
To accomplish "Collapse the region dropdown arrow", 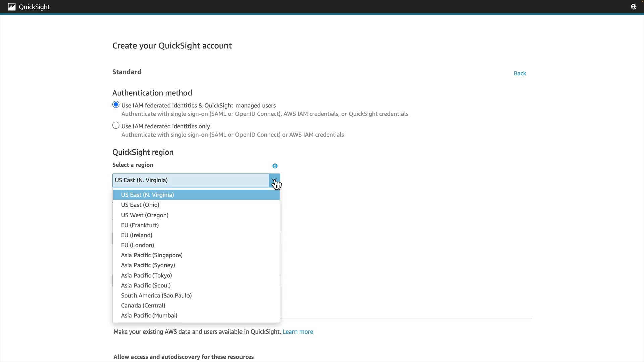I will pos(274,180).
